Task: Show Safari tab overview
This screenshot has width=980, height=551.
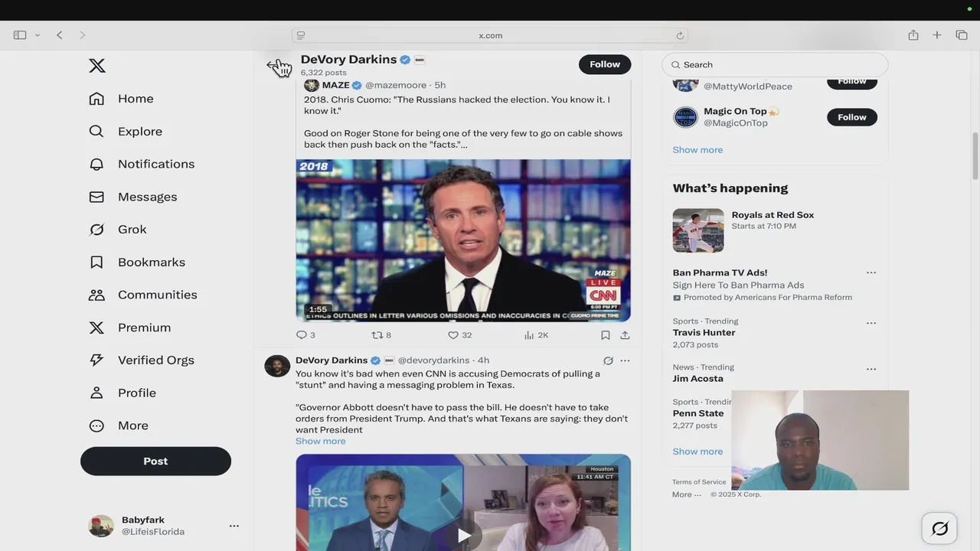Action: click(962, 35)
